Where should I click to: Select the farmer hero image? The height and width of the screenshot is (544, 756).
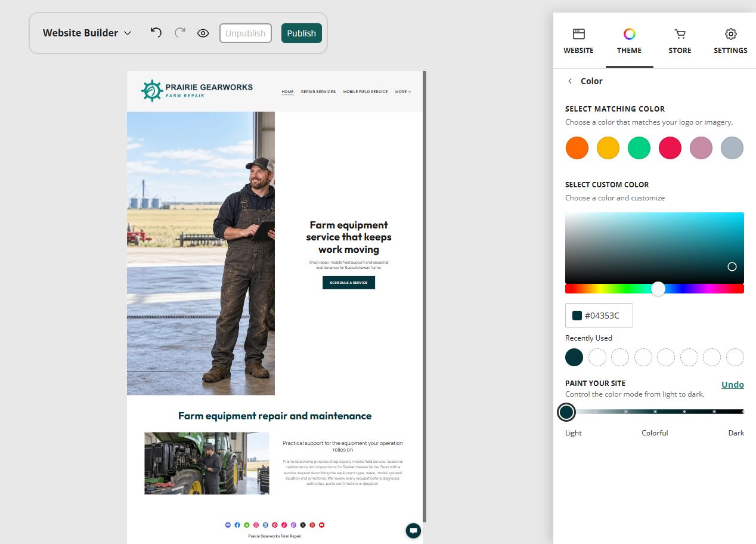tap(201, 254)
